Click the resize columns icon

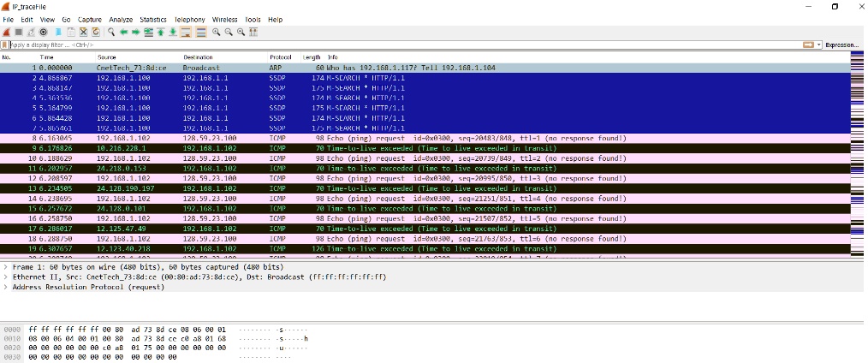(x=254, y=32)
